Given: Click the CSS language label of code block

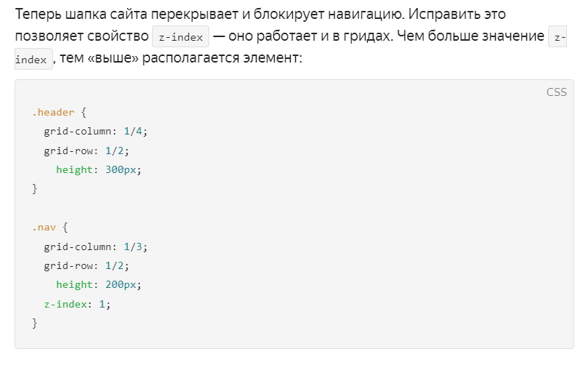Looking at the screenshot, I should [557, 92].
